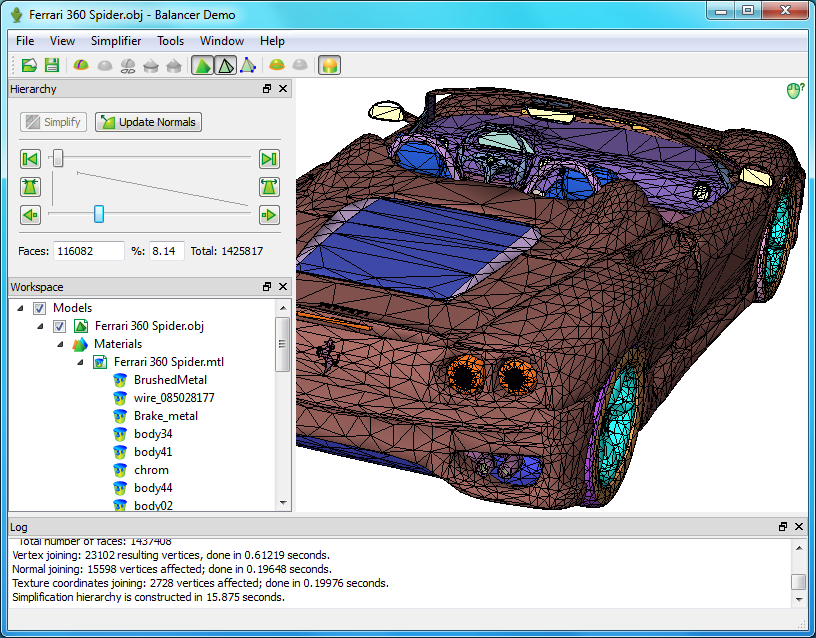Open the Simplifier menu
816x638 pixels.
coord(115,41)
